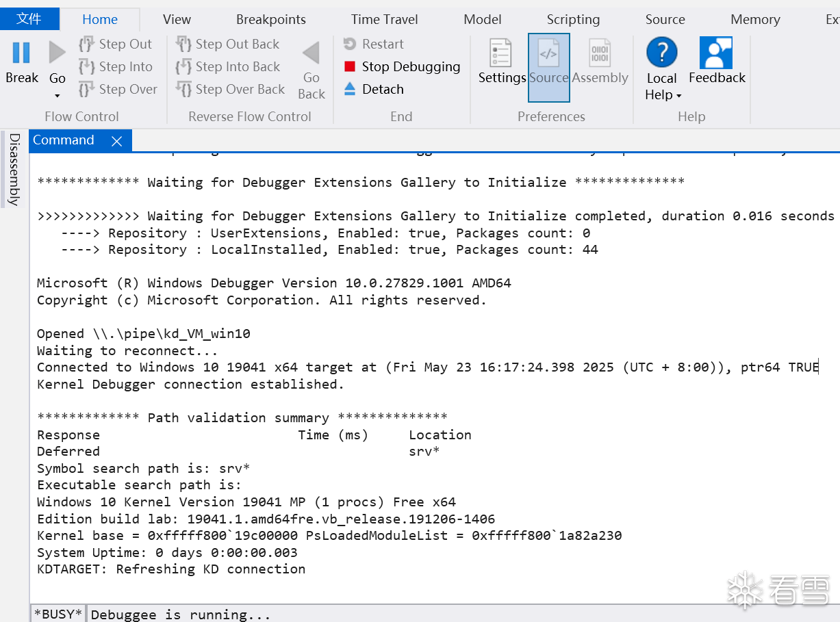Click the Go play icon

[x=58, y=53]
